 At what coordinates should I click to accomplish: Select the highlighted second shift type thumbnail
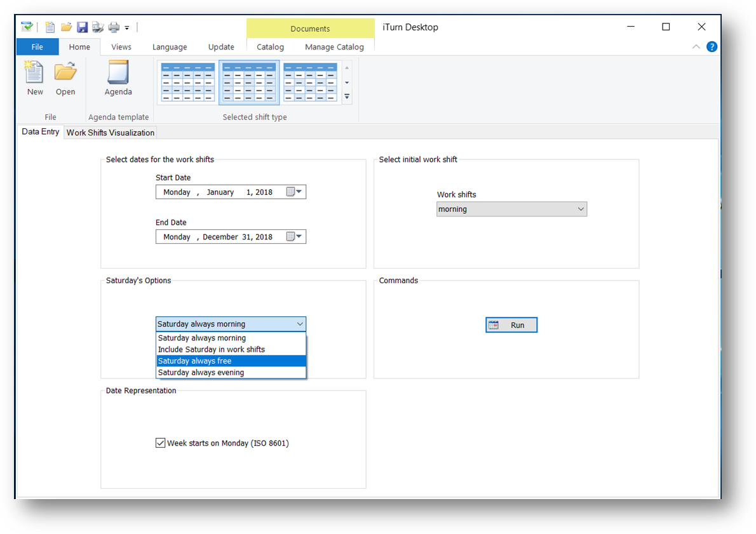(x=249, y=82)
